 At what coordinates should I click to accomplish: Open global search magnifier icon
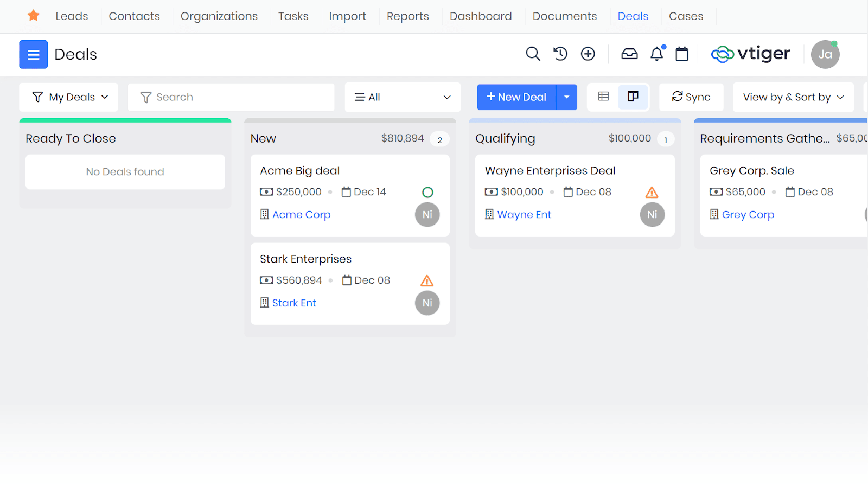533,54
